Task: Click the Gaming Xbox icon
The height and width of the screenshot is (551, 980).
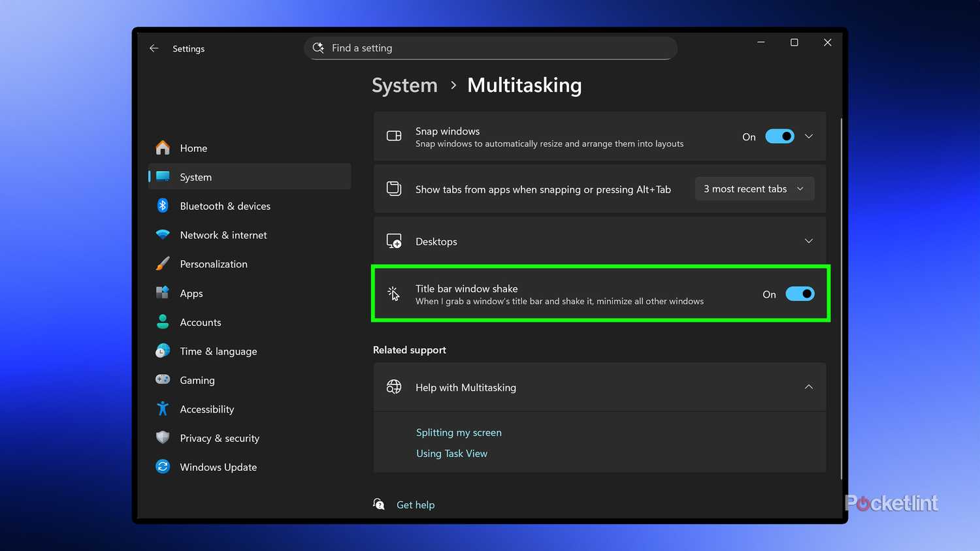Action: tap(162, 379)
